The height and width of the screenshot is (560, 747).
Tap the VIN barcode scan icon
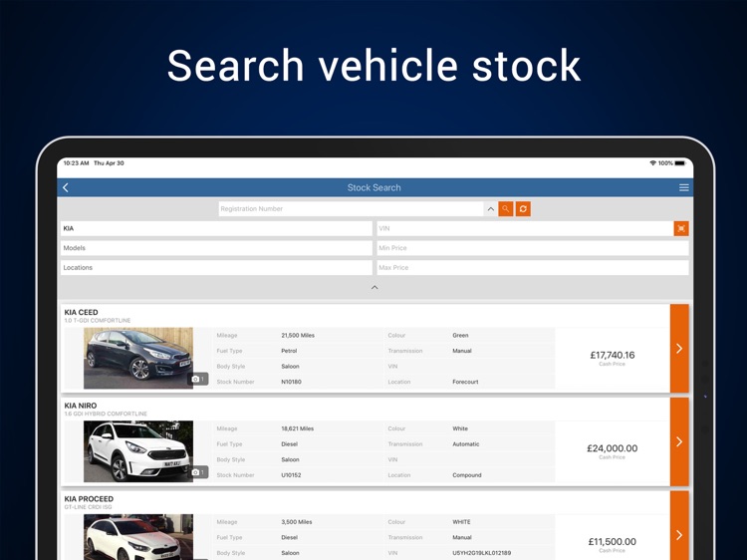coord(681,228)
